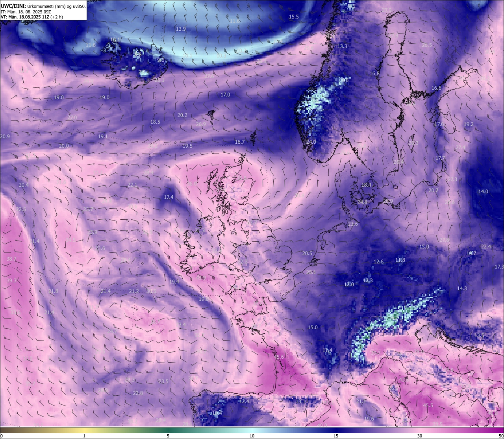This screenshot has height=439, width=504.
Task: Click the 22.1 value label
Action: tap(132, 185)
